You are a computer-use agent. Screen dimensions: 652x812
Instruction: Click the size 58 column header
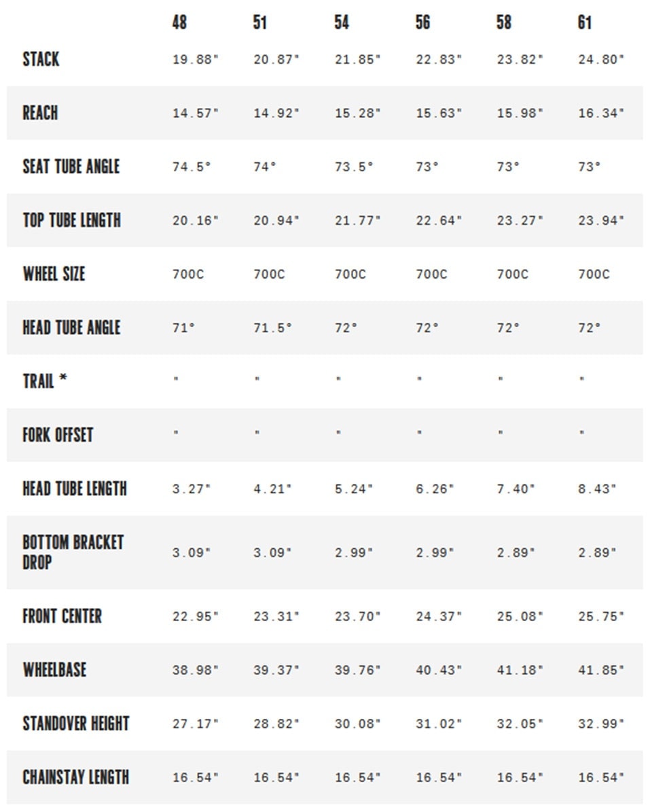click(x=504, y=22)
